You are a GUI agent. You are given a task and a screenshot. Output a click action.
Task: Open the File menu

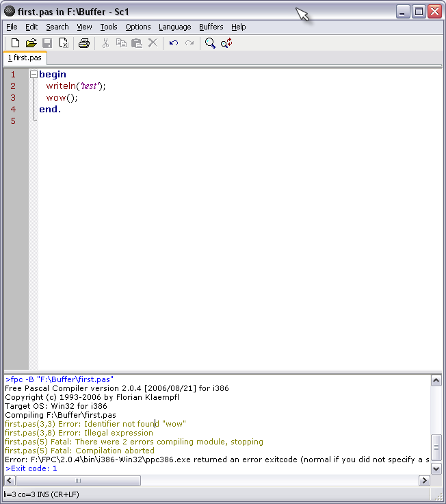coord(12,27)
